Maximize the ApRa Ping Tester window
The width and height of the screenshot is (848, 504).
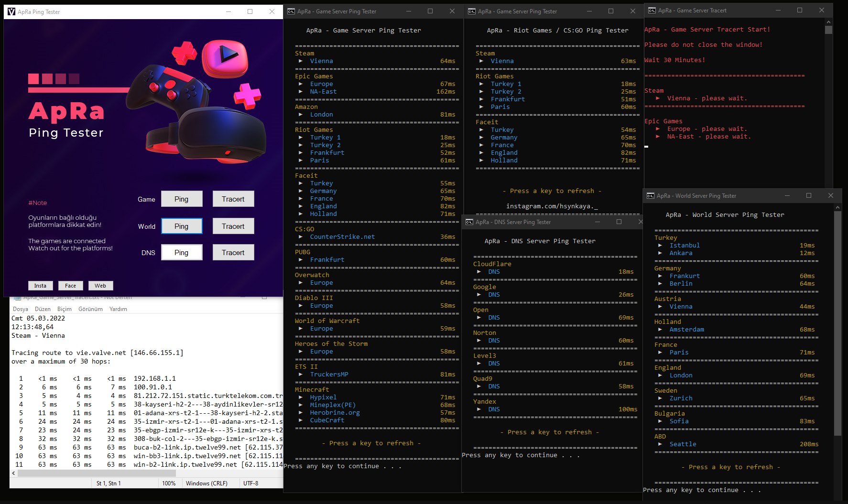[250, 11]
